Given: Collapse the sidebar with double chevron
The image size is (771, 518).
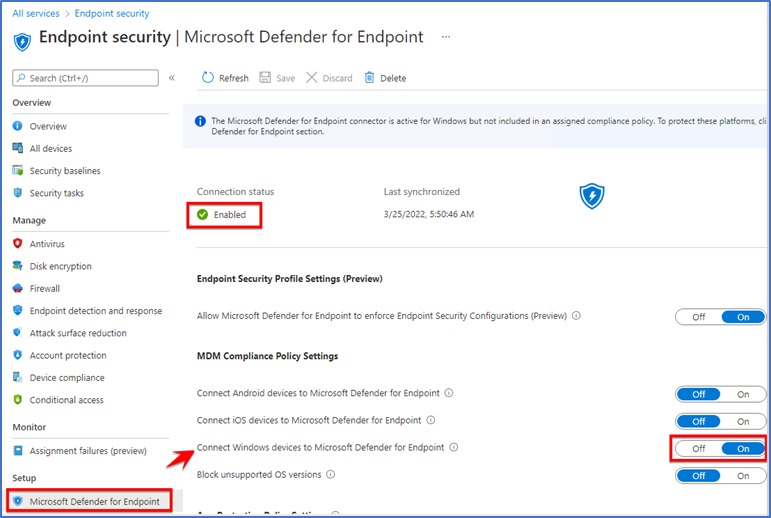Looking at the screenshot, I should 172,78.
